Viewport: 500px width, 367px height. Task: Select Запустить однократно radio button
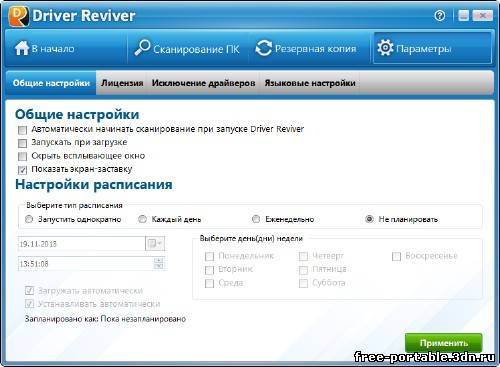click(29, 219)
